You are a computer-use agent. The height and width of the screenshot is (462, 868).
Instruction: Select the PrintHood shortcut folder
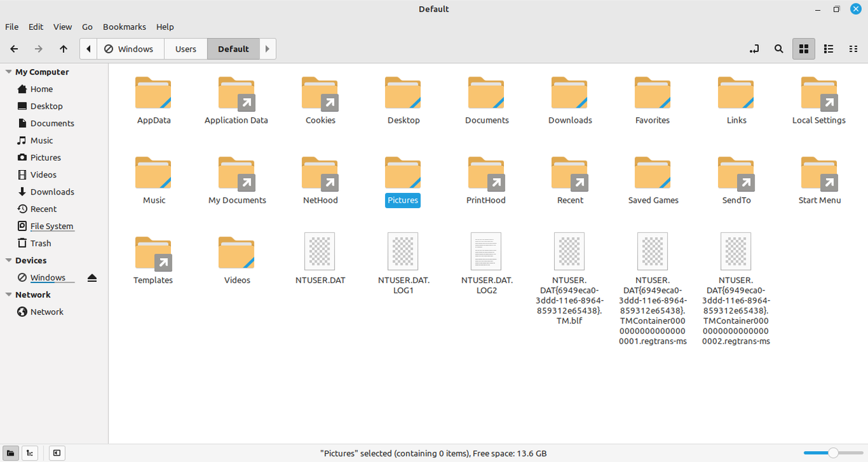click(486, 180)
